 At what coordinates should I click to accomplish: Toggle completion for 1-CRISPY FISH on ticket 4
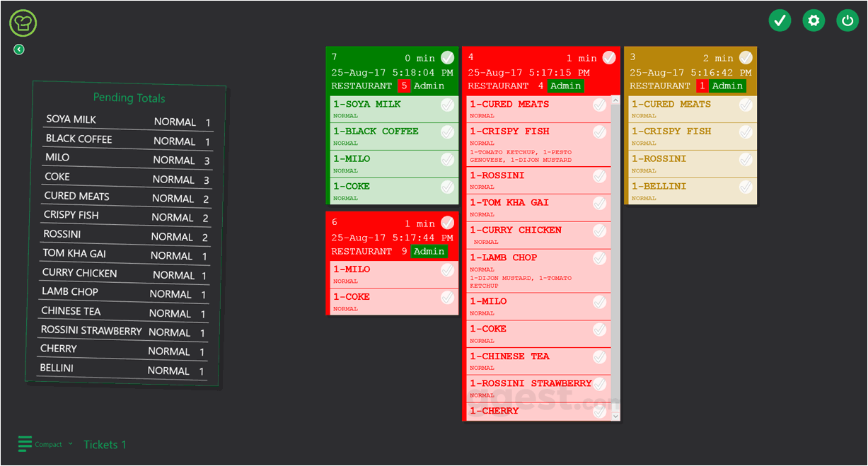pyautogui.click(x=600, y=132)
